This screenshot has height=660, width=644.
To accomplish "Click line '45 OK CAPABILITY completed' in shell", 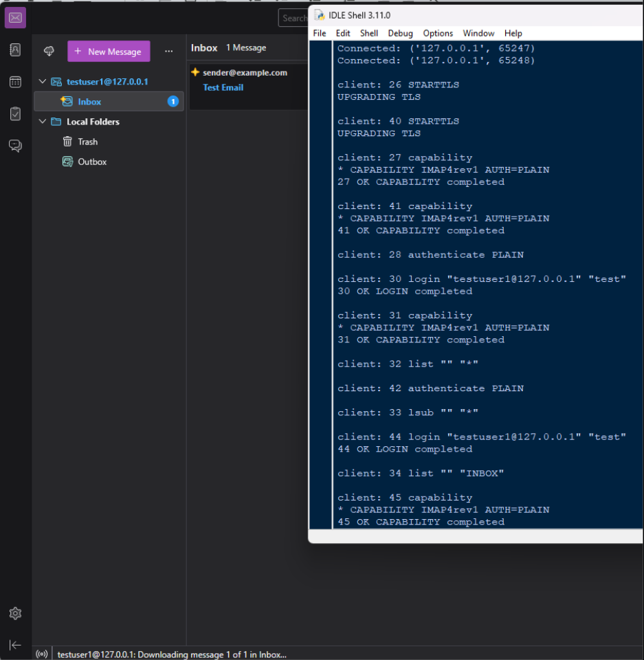I will click(421, 522).
